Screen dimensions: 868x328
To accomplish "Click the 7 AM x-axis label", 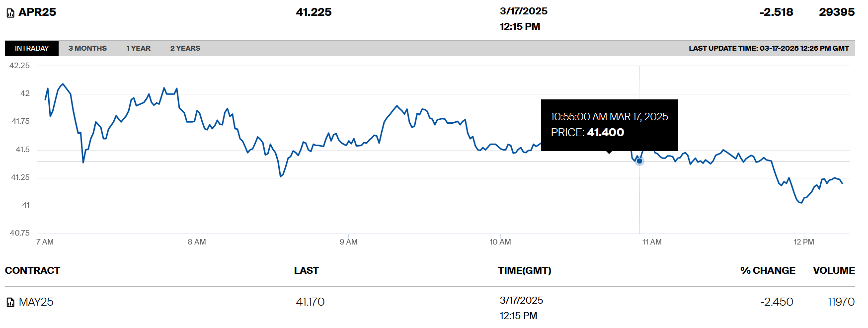I will coord(45,242).
